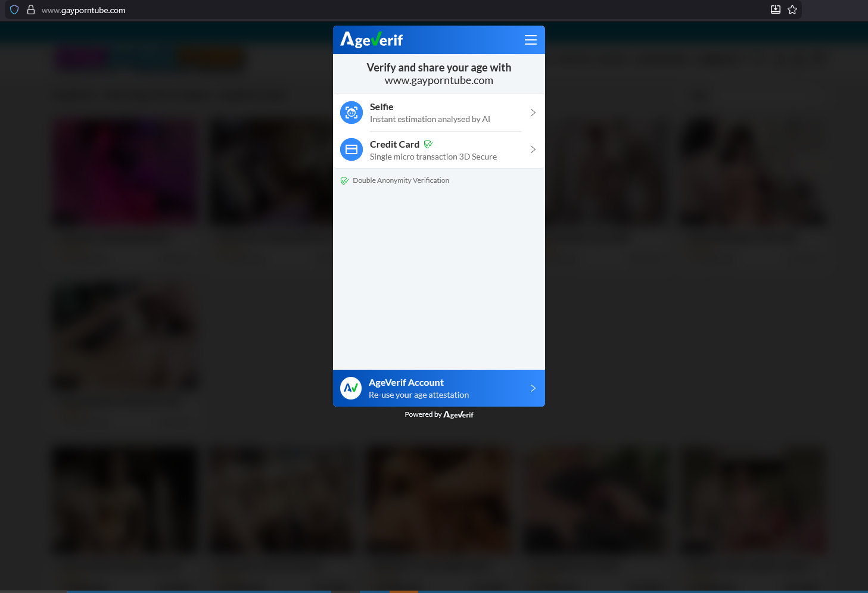Viewport: 868px width, 593px height.
Task: Click the green shield badge beside Credit Card
Action: 428,144
